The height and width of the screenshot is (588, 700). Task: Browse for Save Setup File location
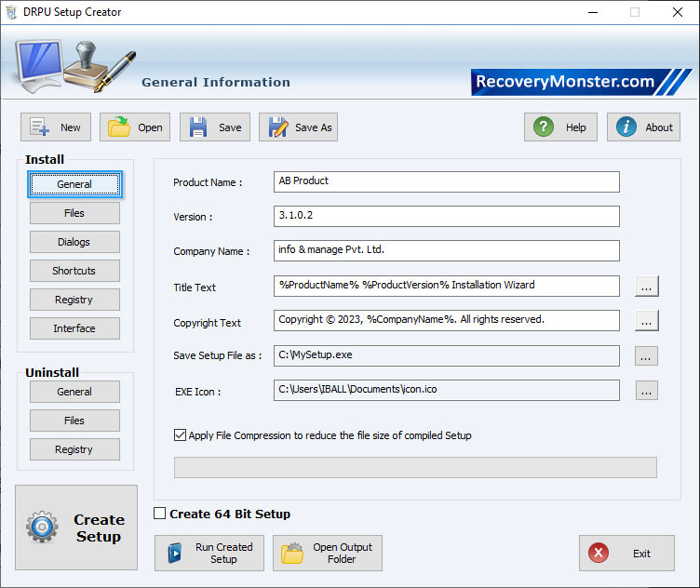(x=646, y=356)
